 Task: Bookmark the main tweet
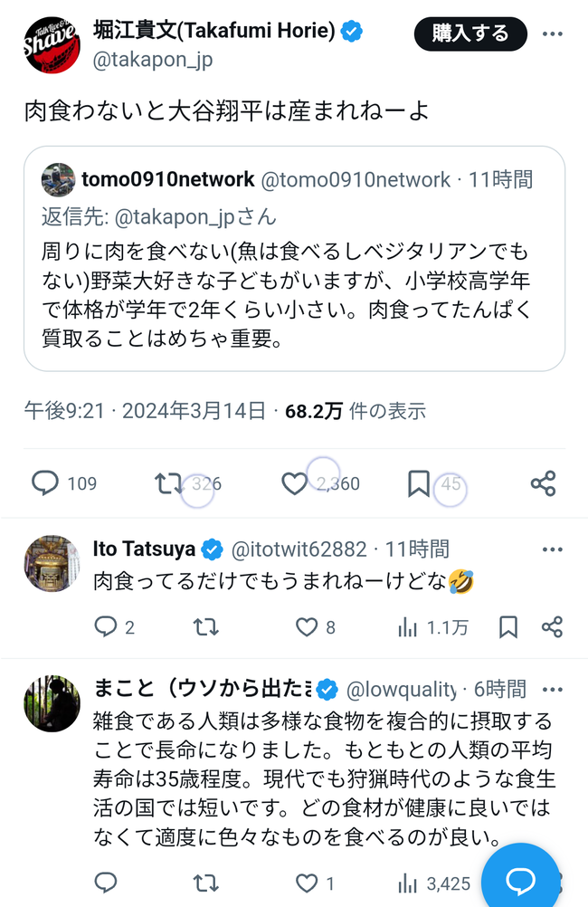(418, 483)
